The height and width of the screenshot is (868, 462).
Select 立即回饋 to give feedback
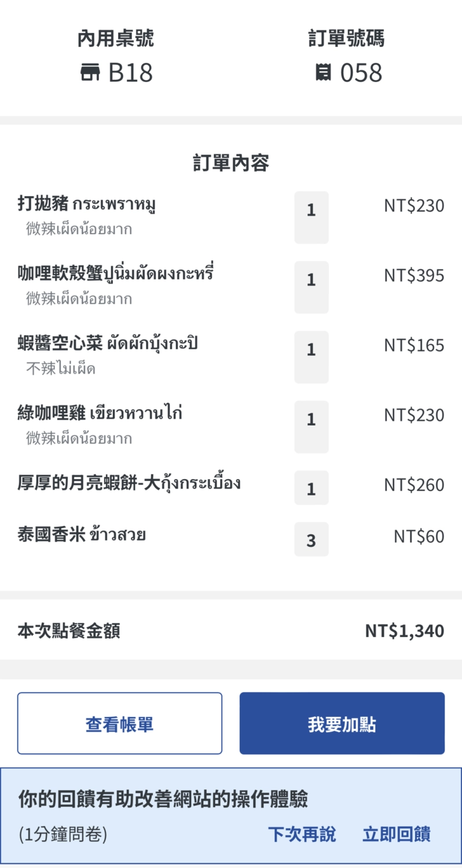tap(397, 834)
